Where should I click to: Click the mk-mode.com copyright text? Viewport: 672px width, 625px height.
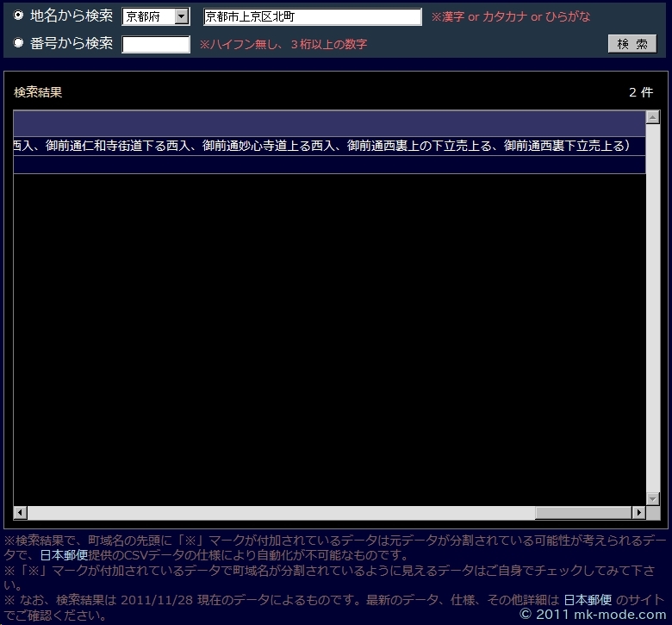coord(593,615)
